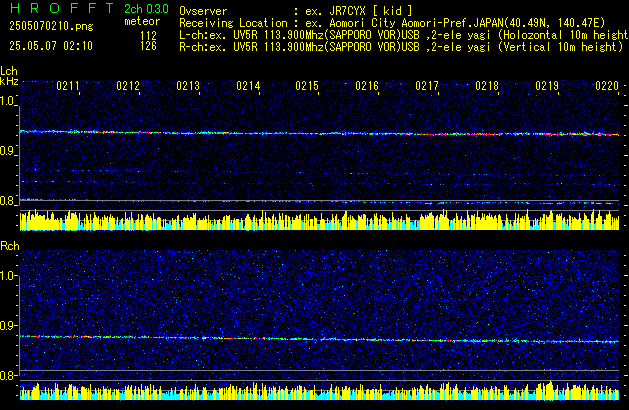Screen dimensions: 629x410
Task: Click the 0216 time marker
Action: coord(367,86)
